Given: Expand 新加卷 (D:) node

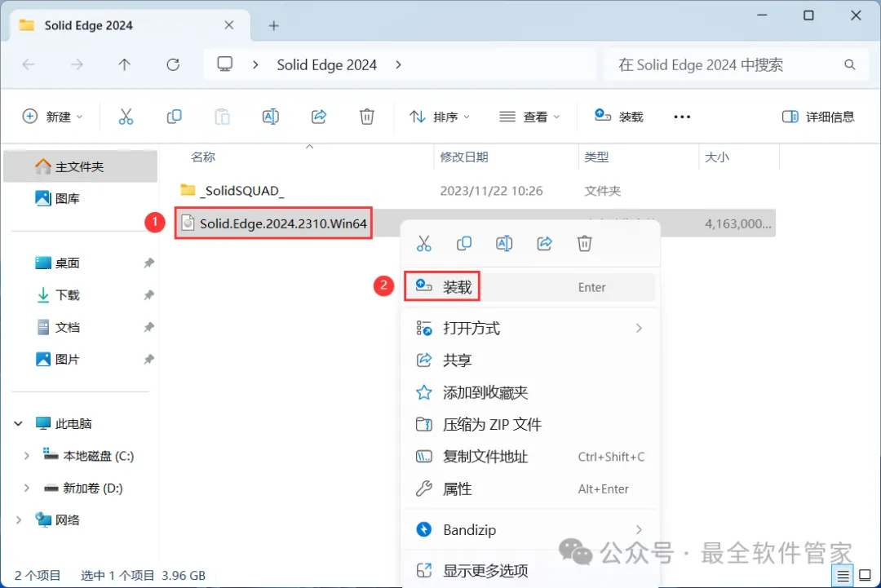Looking at the screenshot, I should click(26, 488).
